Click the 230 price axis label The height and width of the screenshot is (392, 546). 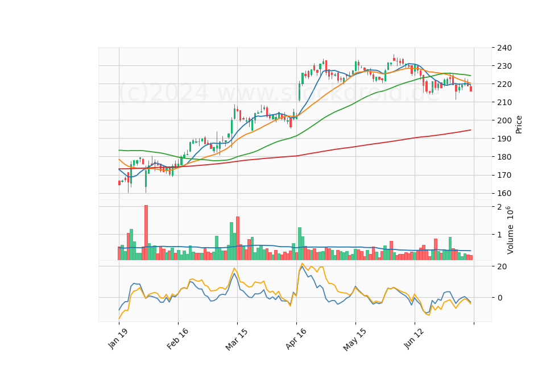click(504, 66)
